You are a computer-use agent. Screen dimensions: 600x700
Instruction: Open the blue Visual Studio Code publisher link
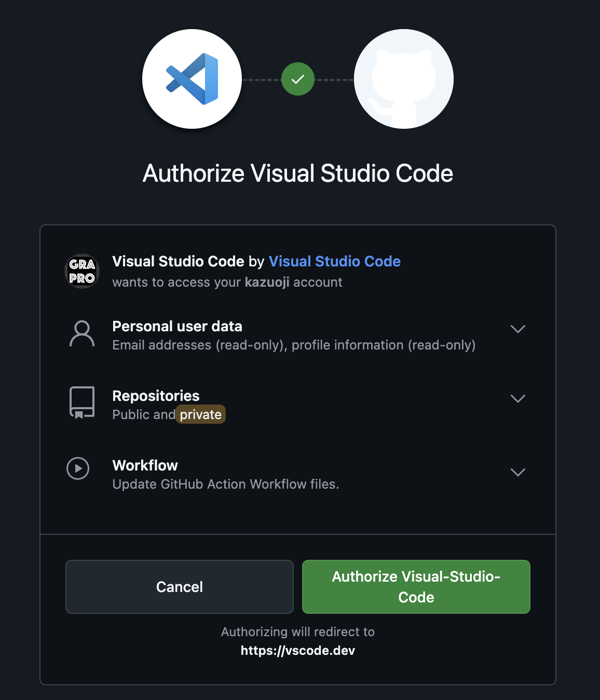click(334, 261)
